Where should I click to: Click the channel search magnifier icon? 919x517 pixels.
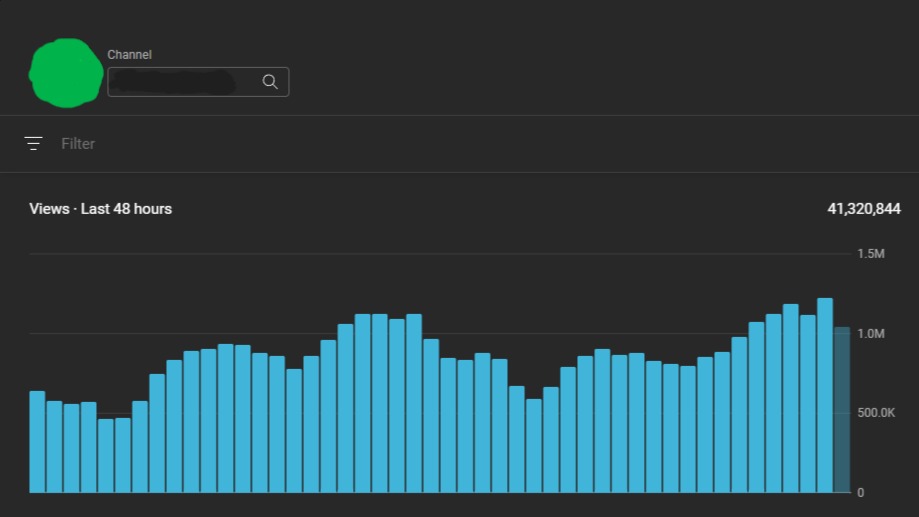[270, 82]
